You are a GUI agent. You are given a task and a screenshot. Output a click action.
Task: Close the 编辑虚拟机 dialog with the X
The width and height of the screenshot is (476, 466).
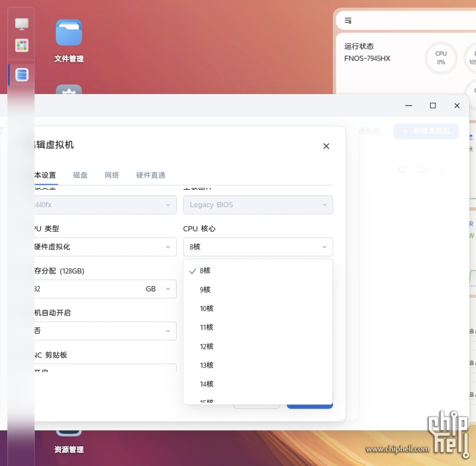326,146
